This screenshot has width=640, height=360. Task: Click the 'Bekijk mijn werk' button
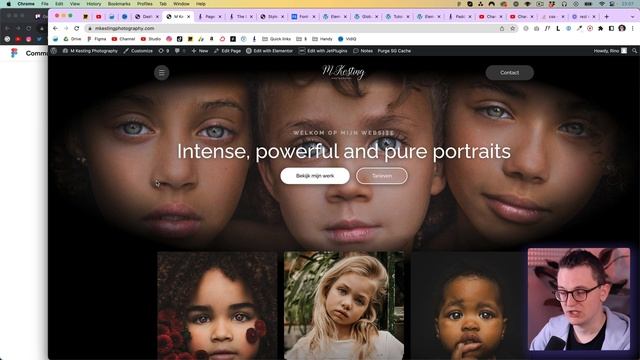(x=315, y=176)
